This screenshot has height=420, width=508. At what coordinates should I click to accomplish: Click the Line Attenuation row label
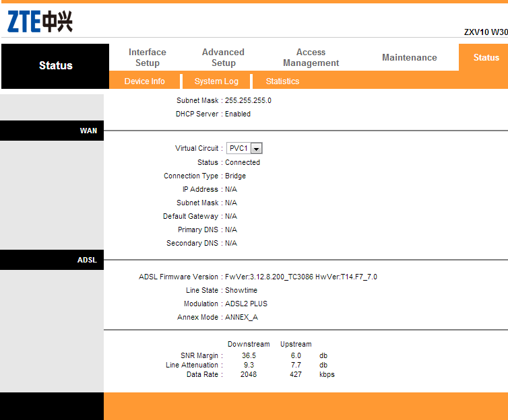coord(192,365)
